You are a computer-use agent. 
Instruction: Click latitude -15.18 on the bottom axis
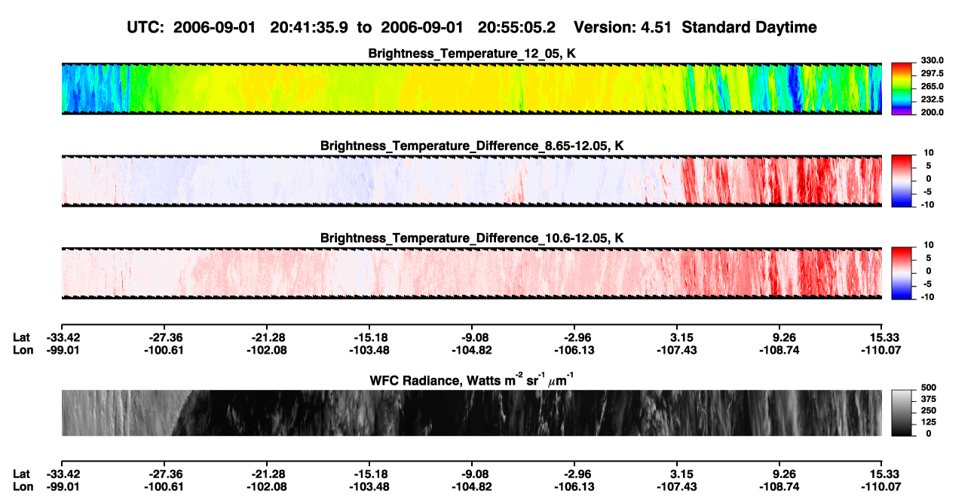369,474
